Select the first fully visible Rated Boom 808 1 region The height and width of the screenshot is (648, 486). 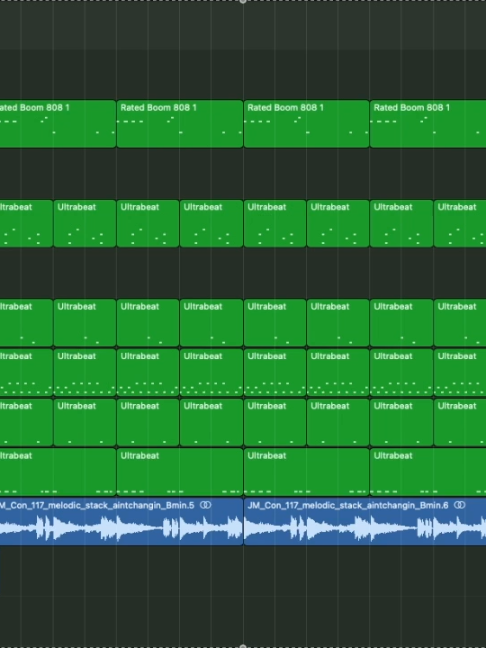point(180,124)
